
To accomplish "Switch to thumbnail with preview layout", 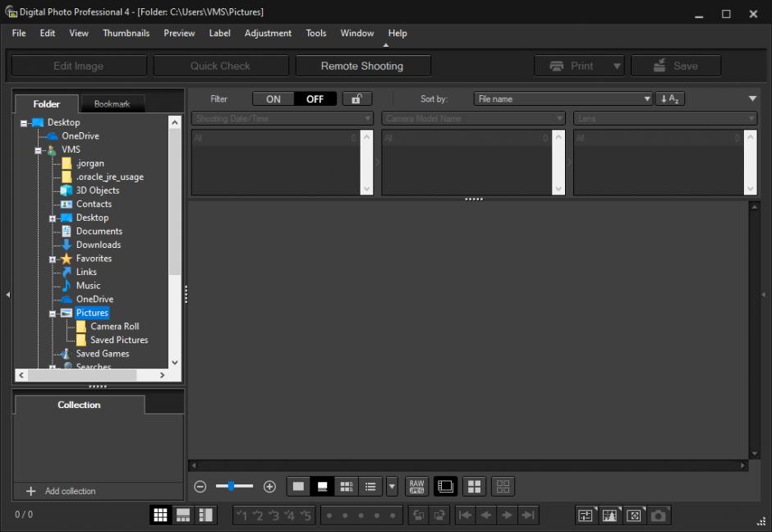I will point(183,516).
